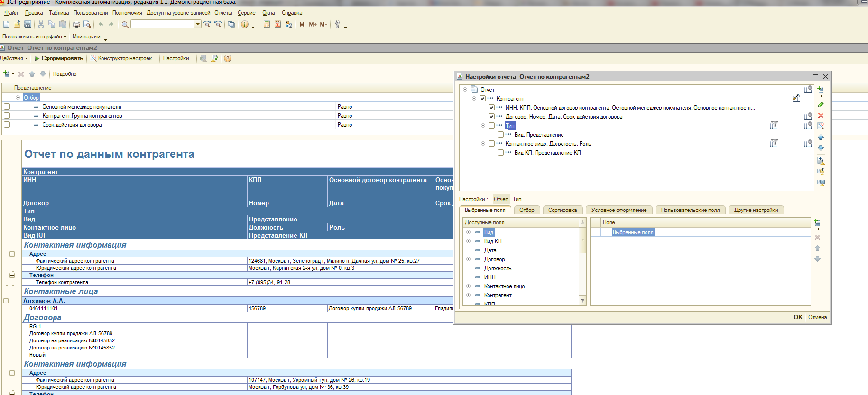The height and width of the screenshot is (395, 868).
Task: Collapse the Отбор group in filter table
Action: coord(18,98)
